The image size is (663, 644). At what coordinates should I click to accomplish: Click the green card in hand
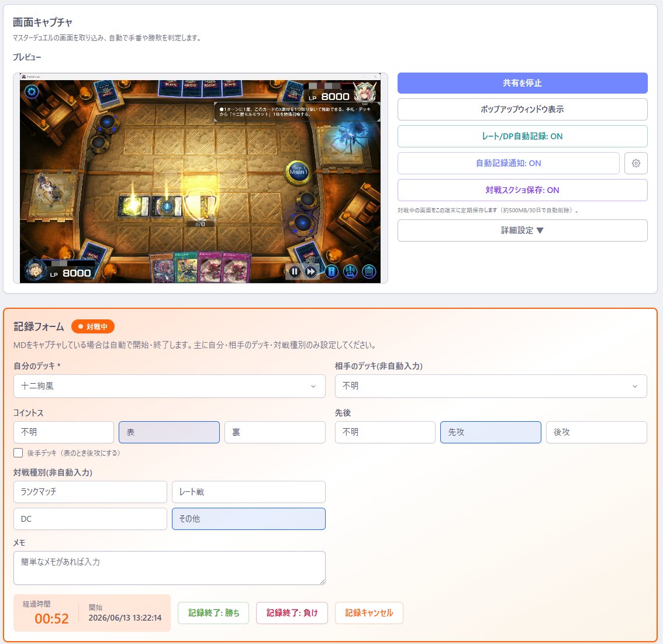pos(187,267)
